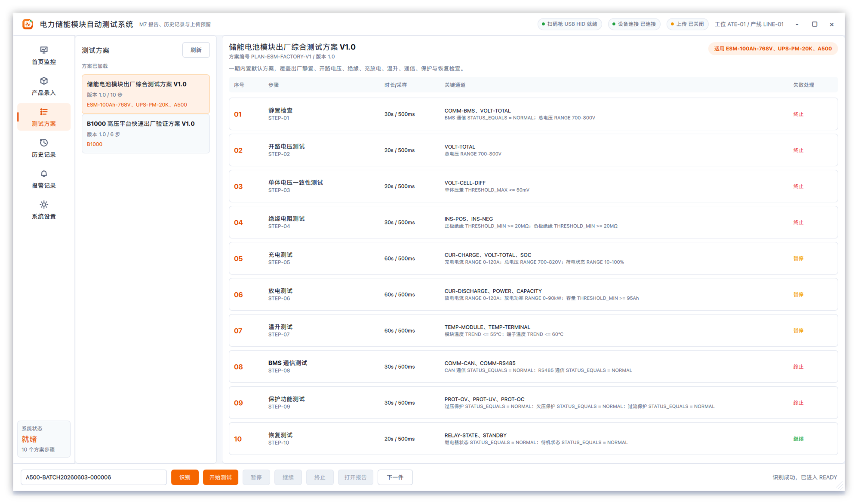Screen dimensions: 858x504
Task: Click step 03 单体电压一致性测试 row
Action: pos(533,186)
